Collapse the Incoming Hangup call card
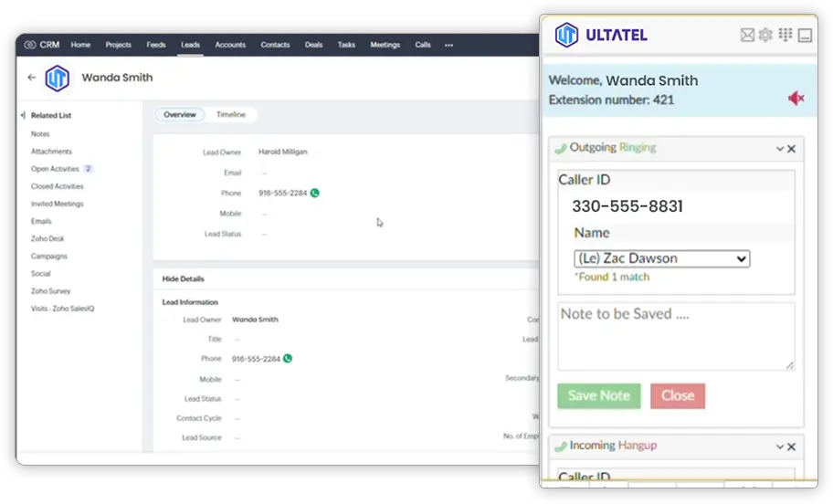This screenshot has width=833, height=504. (x=780, y=447)
